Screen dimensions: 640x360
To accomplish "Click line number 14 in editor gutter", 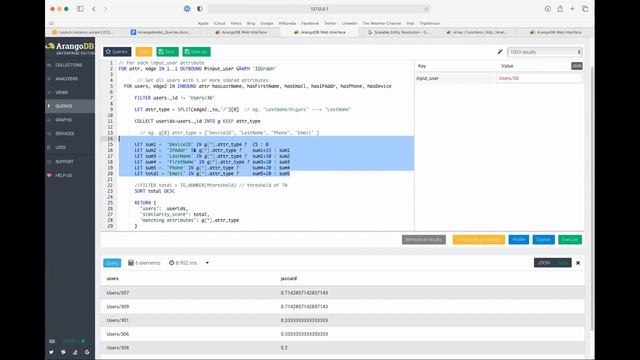I will pos(110,138).
